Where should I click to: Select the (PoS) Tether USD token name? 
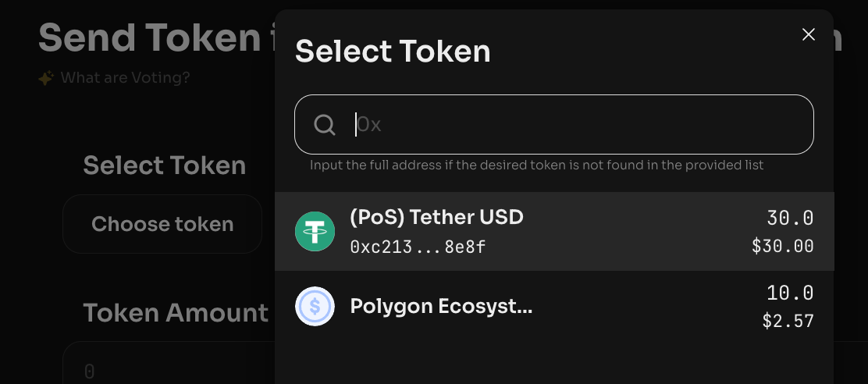pos(436,217)
